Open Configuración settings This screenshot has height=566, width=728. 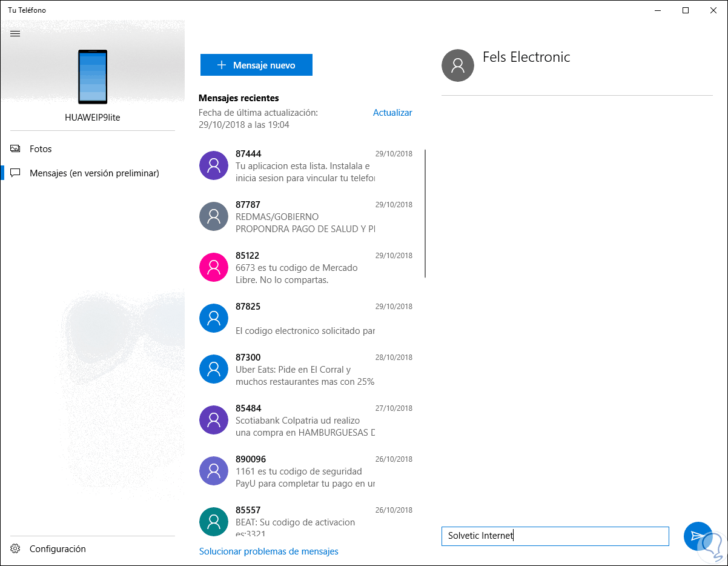(x=92, y=549)
